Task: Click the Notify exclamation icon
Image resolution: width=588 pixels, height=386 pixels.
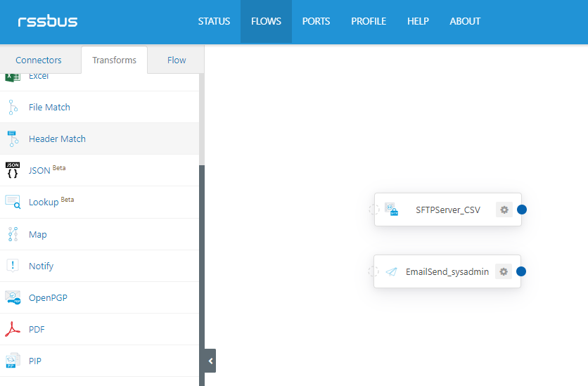Action: coord(13,266)
